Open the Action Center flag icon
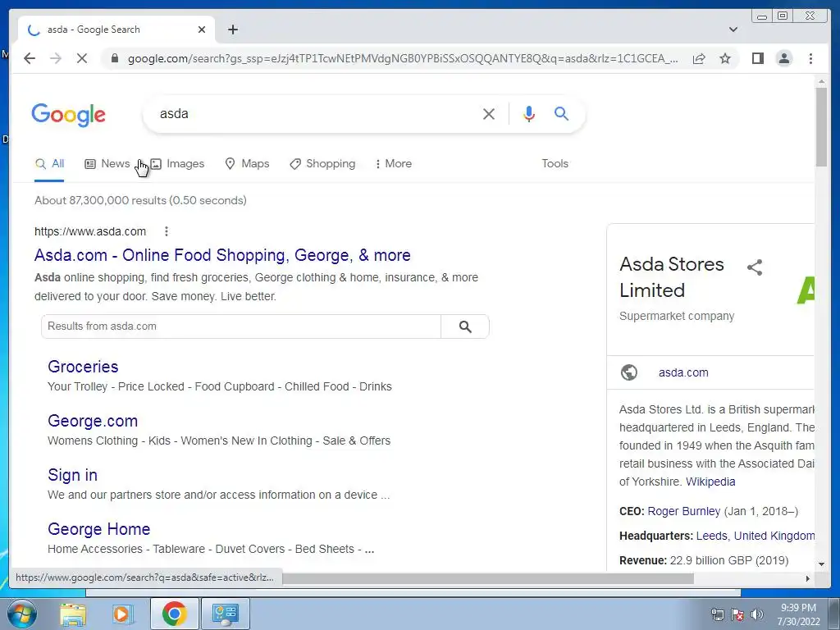The image size is (840, 630). [x=737, y=614]
